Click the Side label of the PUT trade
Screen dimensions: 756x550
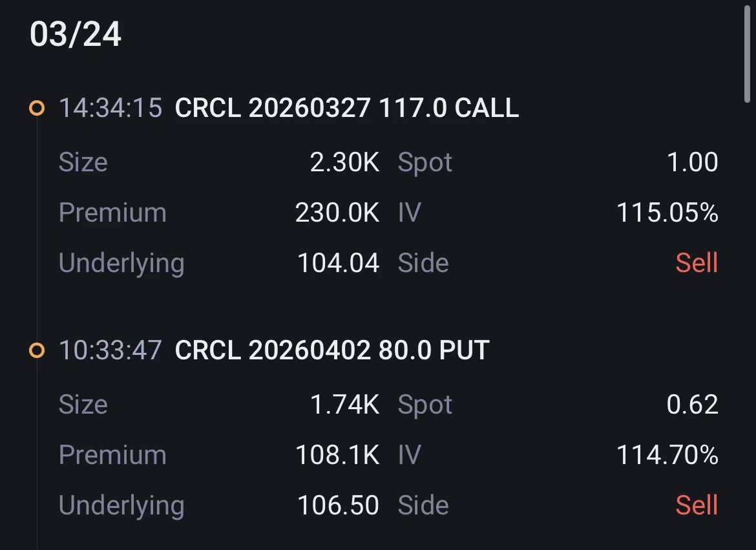tap(423, 505)
